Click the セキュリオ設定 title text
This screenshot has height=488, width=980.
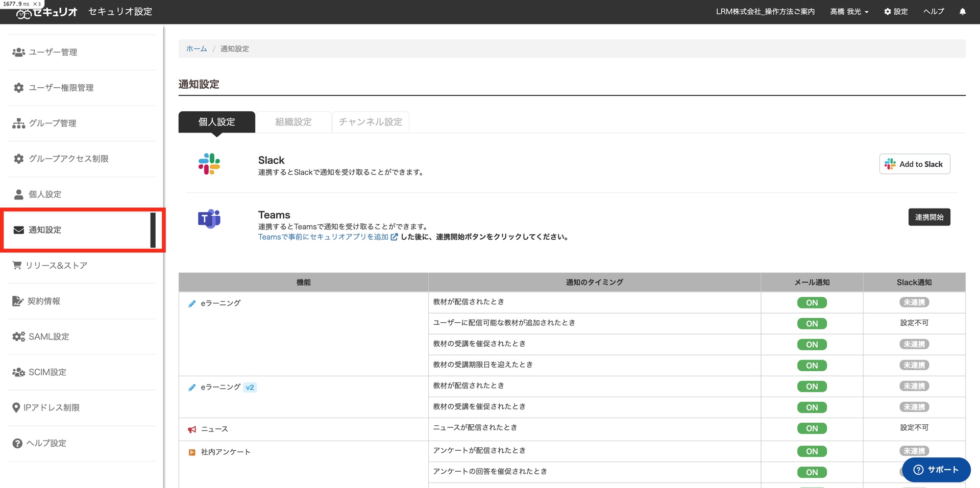pyautogui.click(x=120, y=12)
